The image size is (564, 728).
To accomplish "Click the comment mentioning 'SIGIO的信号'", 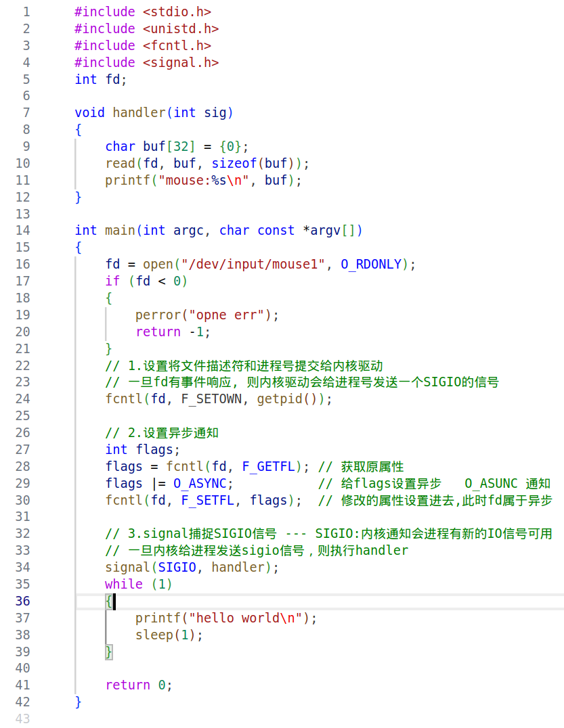I will [302, 382].
